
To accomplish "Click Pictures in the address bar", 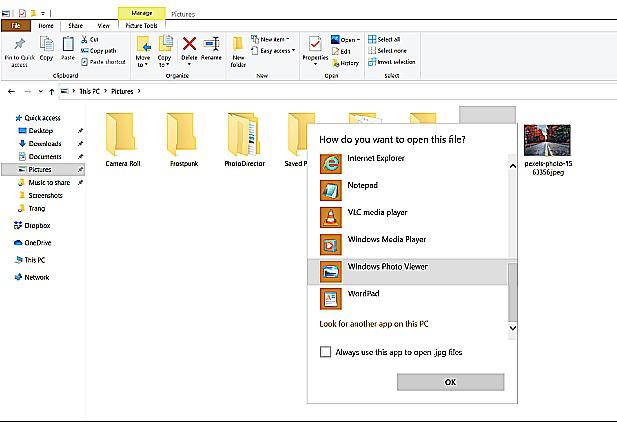I will click(122, 91).
